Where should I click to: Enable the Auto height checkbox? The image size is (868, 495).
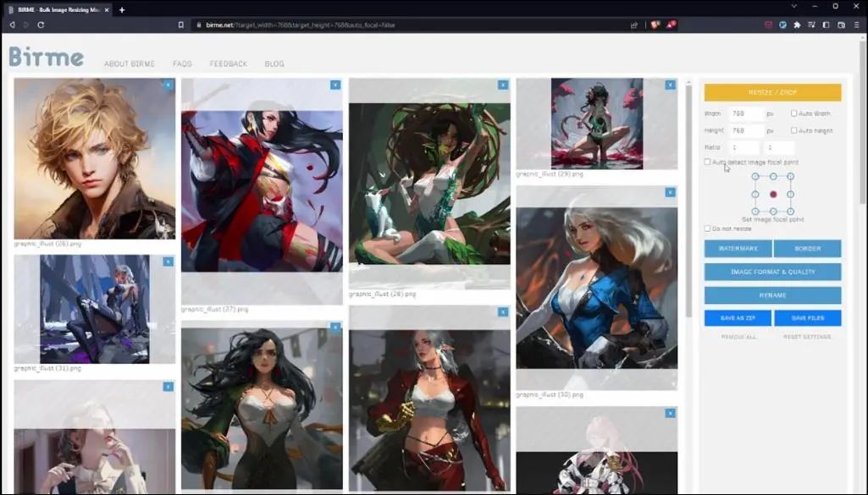(793, 130)
